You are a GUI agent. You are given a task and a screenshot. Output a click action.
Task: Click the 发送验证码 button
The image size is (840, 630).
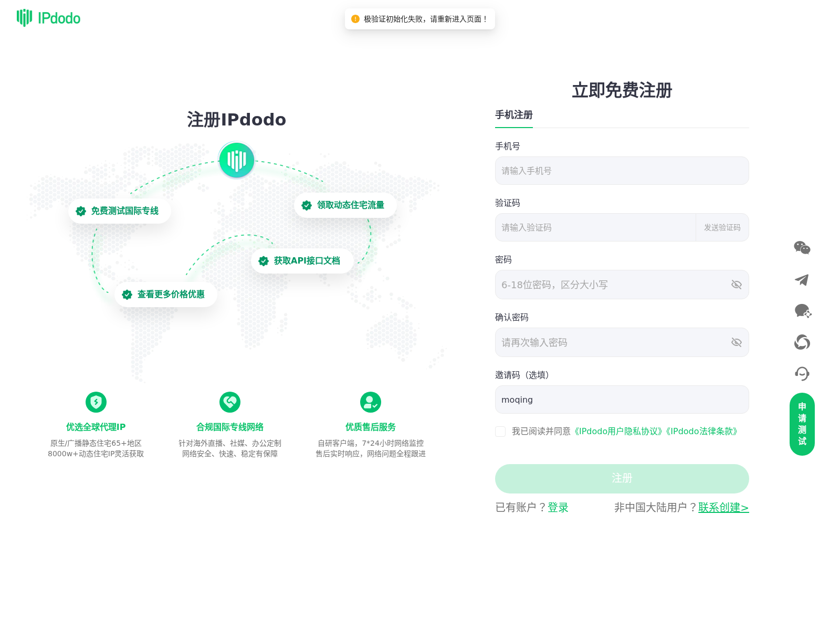tap(722, 227)
